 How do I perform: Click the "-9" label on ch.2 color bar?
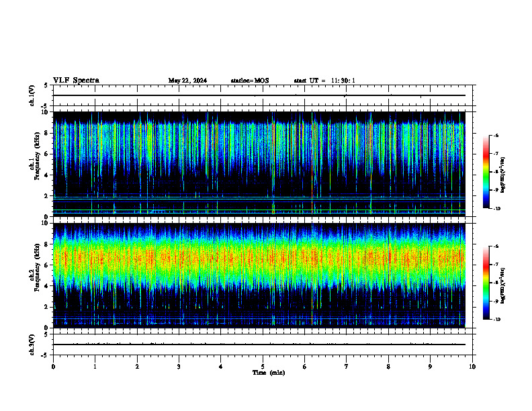[496, 301]
